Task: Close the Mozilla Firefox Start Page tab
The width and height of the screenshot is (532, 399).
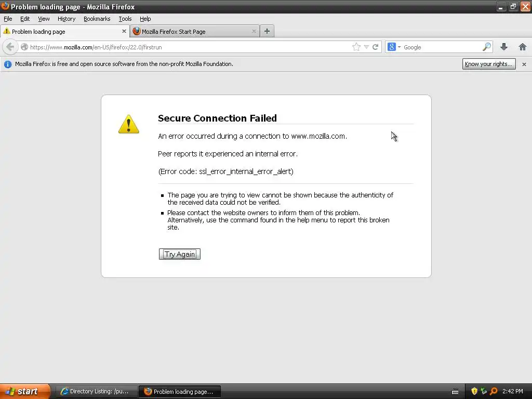Action: click(x=254, y=31)
